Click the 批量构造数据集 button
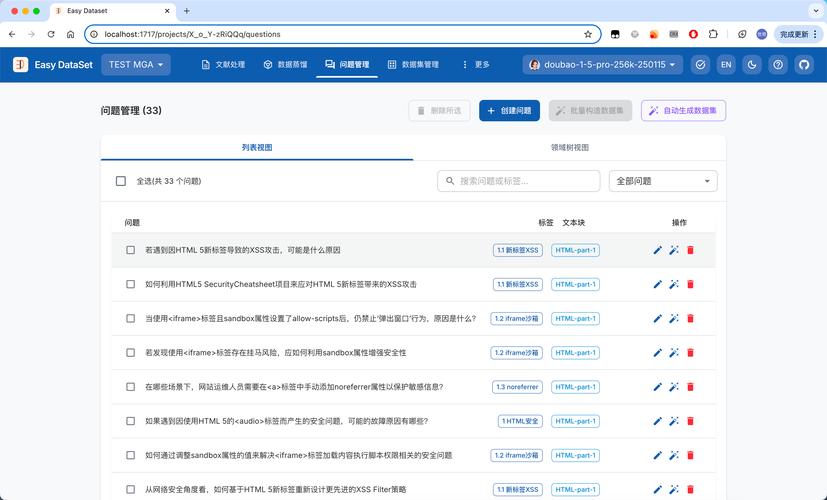Viewport: 827px width, 500px height. 590,111
